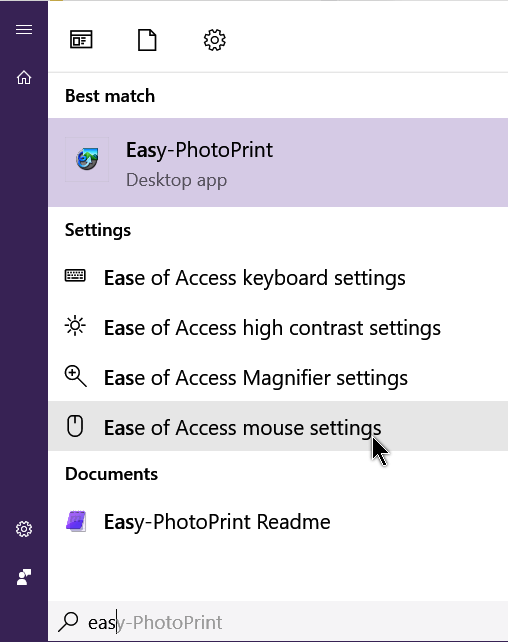Open the feedback icon in sidebar
The image size is (508, 642).
tap(24, 577)
